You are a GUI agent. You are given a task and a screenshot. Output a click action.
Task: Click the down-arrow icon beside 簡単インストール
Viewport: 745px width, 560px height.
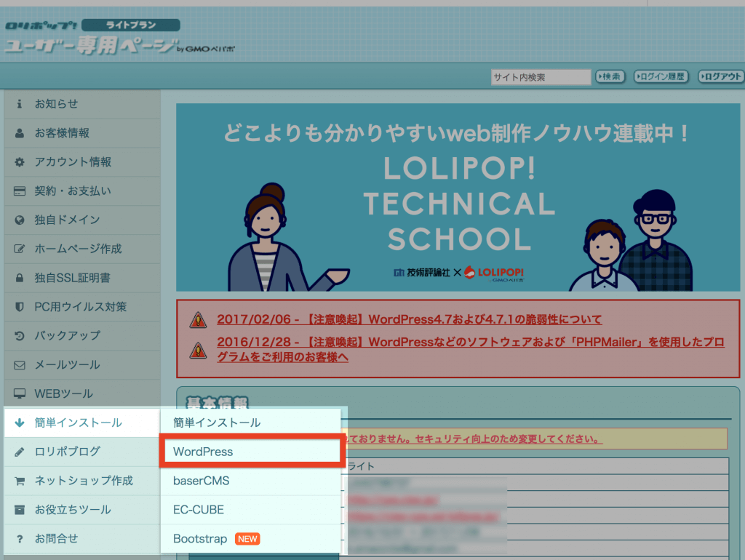coord(19,423)
